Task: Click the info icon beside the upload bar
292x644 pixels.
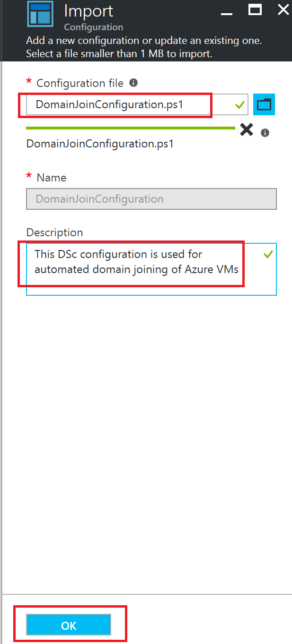Action: 265,132
